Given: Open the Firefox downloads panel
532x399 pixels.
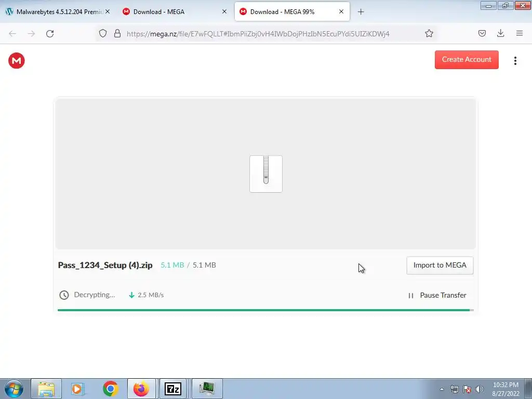Looking at the screenshot, I should pyautogui.click(x=500, y=33).
